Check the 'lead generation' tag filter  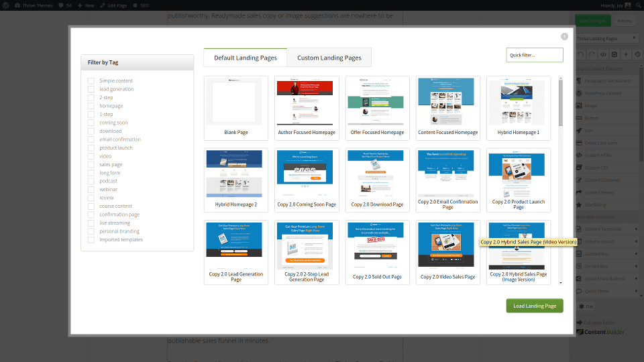[91, 89]
